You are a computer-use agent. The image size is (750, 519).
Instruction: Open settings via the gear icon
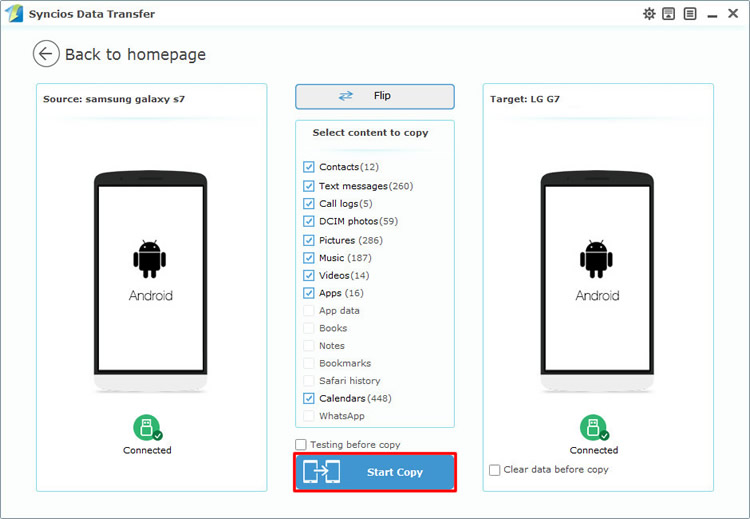[x=649, y=14]
